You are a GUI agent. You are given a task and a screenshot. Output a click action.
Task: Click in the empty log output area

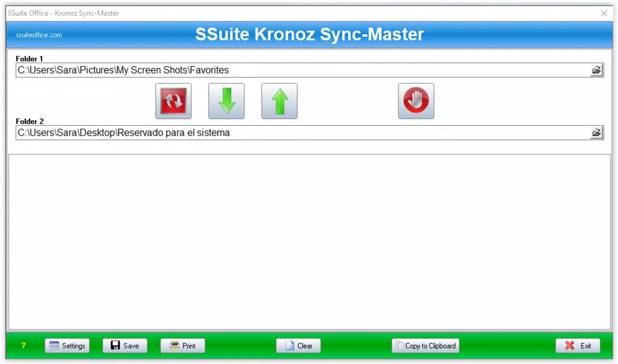[310, 242]
